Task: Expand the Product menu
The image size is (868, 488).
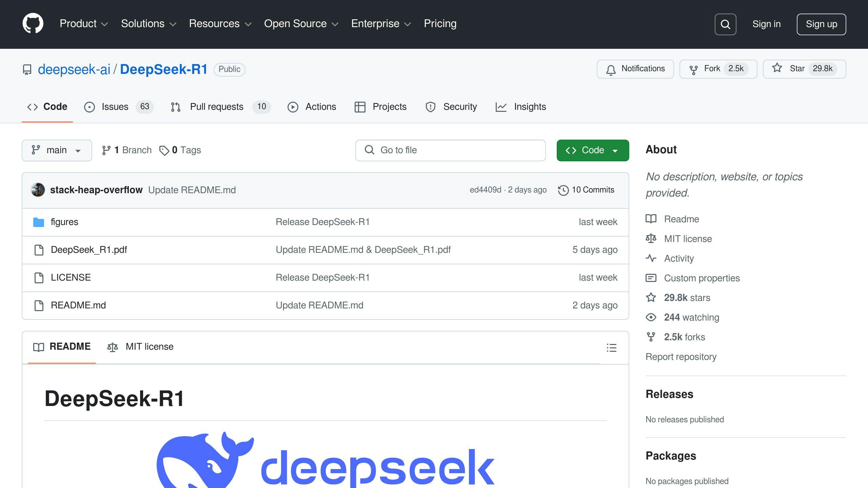Action: pos(84,24)
